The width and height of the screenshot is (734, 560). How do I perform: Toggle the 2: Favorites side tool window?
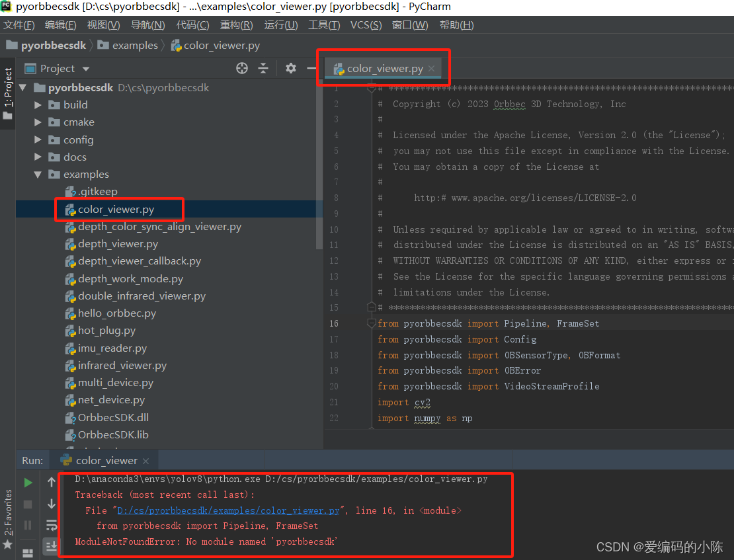(8, 518)
